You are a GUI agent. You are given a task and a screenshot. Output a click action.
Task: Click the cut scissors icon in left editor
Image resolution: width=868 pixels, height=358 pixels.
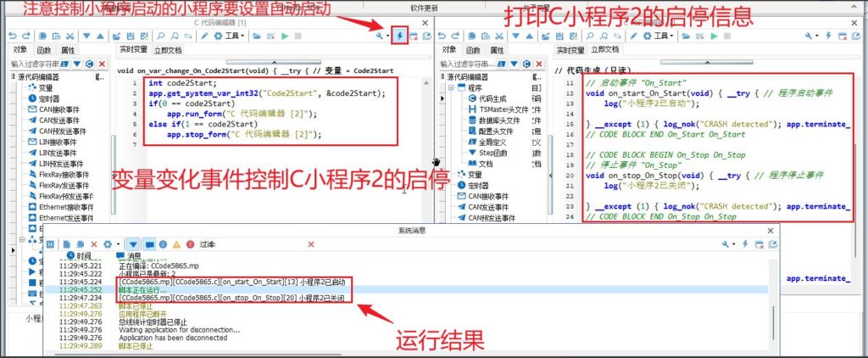click(71, 36)
